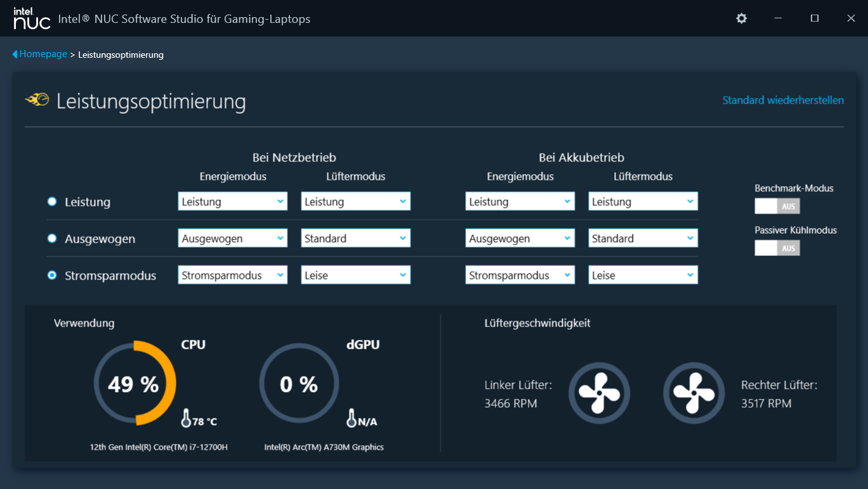
Task: Enable the Benchmark-Modus toggle
Action: (x=777, y=206)
